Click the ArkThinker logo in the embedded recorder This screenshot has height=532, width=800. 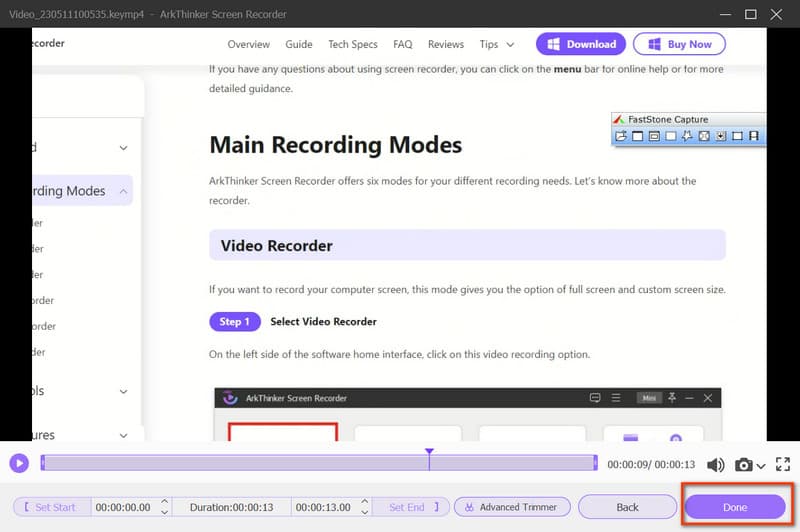click(x=230, y=398)
